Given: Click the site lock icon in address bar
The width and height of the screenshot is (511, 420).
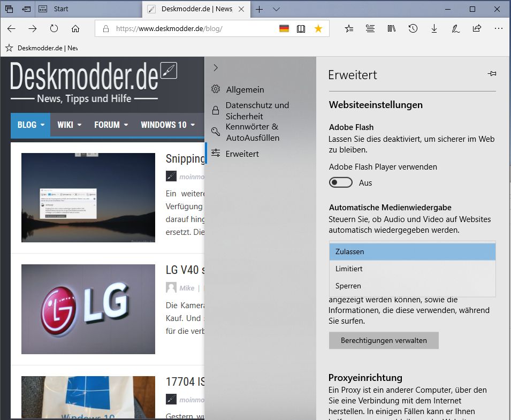Looking at the screenshot, I should coord(106,29).
